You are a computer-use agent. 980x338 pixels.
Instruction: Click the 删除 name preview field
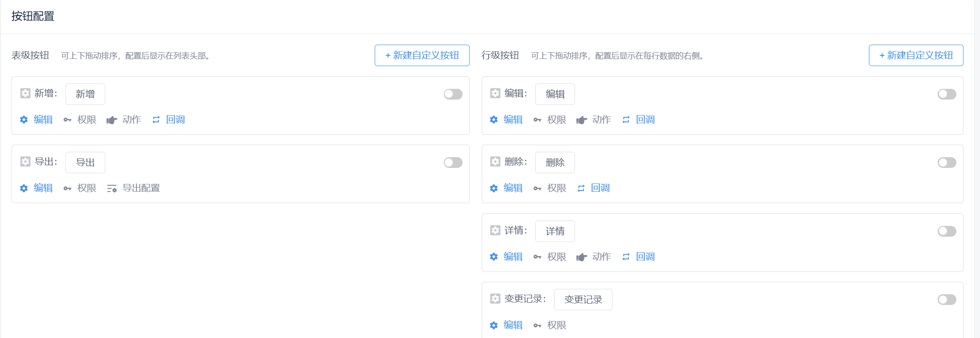click(x=555, y=163)
